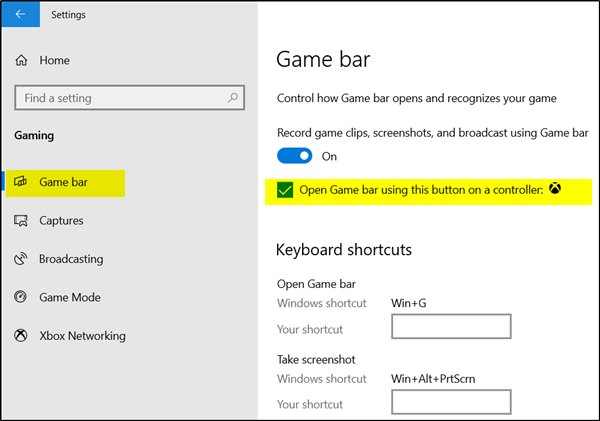Viewport: 600px width, 421px height.
Task: Click the Game Mode sidebar icon
Action: (x=21, y=297)
